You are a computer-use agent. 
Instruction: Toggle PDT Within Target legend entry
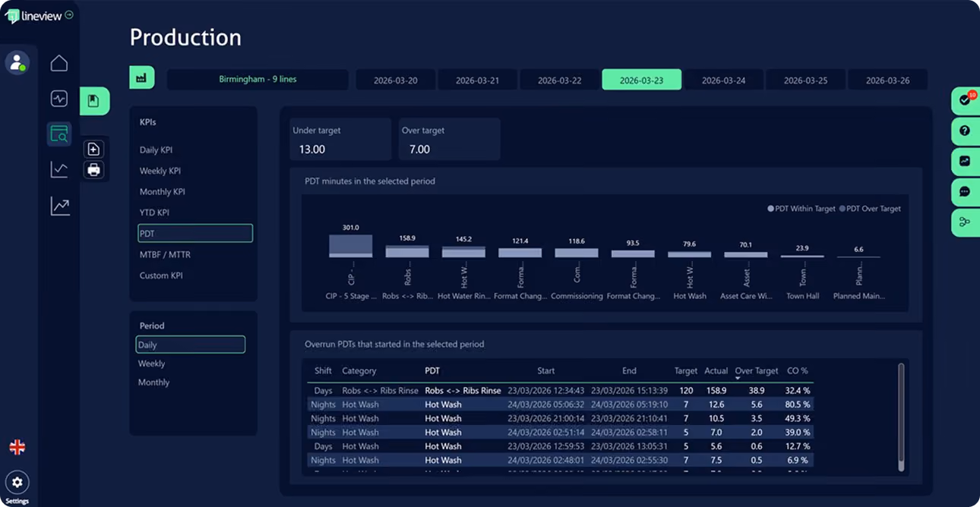pos(801,209)
